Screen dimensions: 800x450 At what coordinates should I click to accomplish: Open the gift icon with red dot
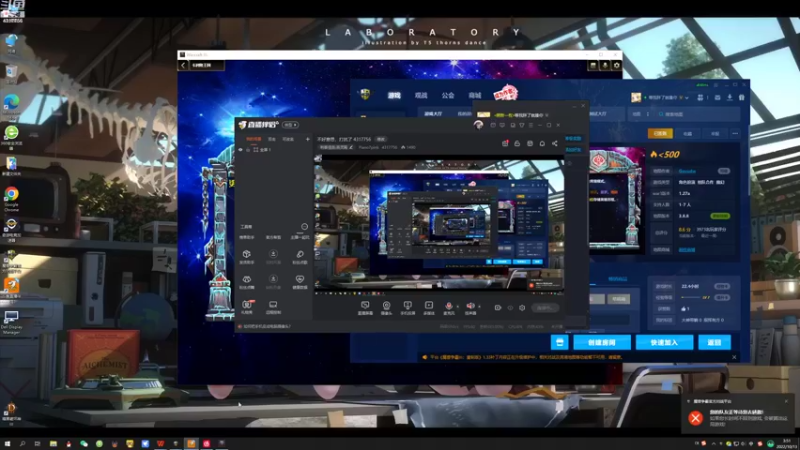pyautogui.click(x=505, y=143)
